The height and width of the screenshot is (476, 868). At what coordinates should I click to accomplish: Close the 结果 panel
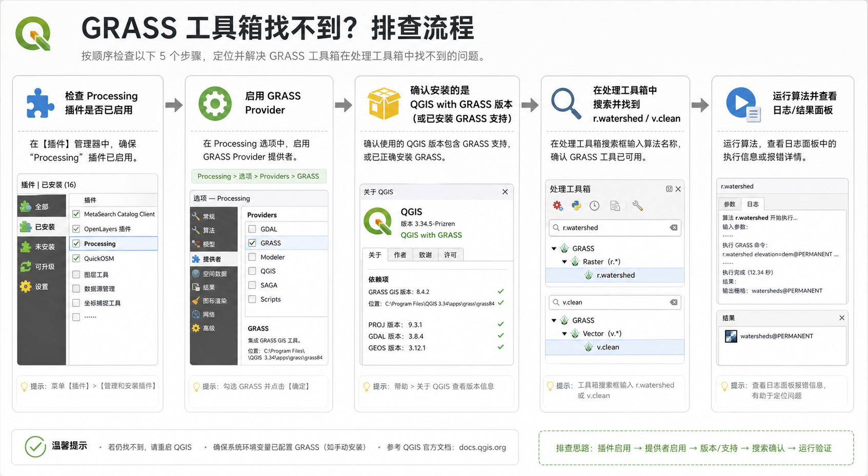coord(841,318)
